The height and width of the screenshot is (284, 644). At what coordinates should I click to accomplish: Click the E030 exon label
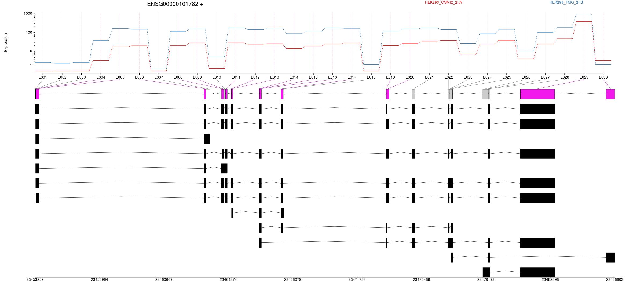pos(603,77)
